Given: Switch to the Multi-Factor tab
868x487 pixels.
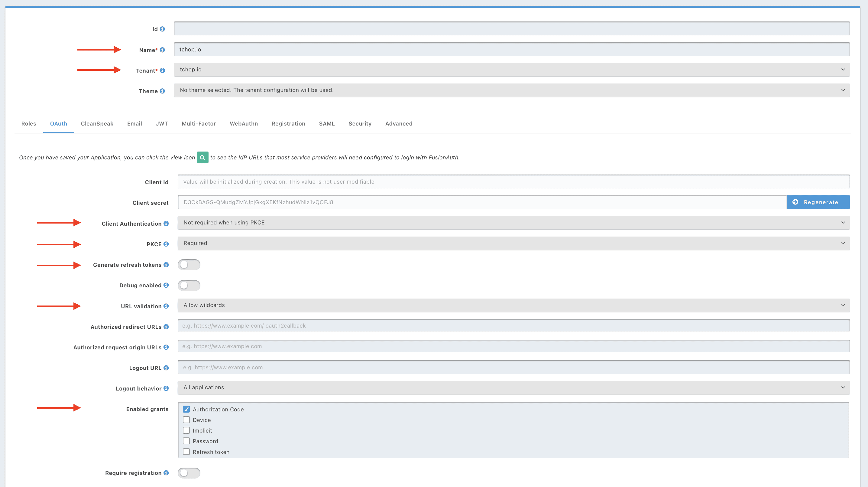Looking at the screenshot, I should pos(199,123).
